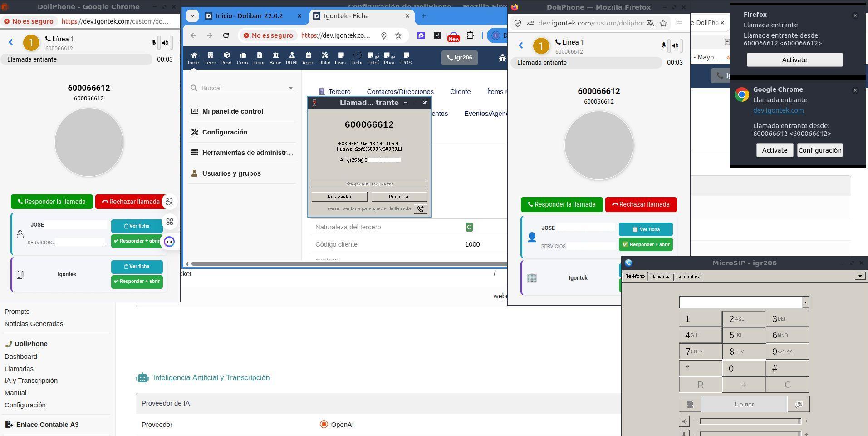Click MicroSIP phone number input field
The image size is (868, 436).
tap(740, 302)
